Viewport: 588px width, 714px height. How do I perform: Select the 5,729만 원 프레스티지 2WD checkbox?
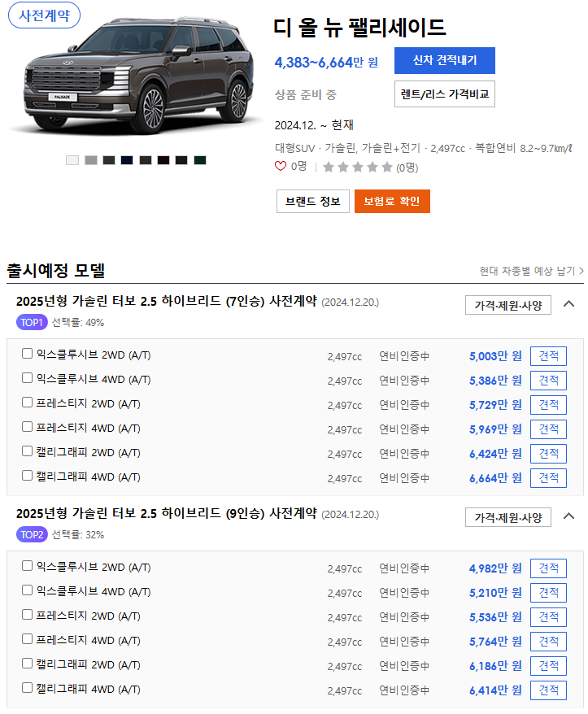click(x=28, y=403)
